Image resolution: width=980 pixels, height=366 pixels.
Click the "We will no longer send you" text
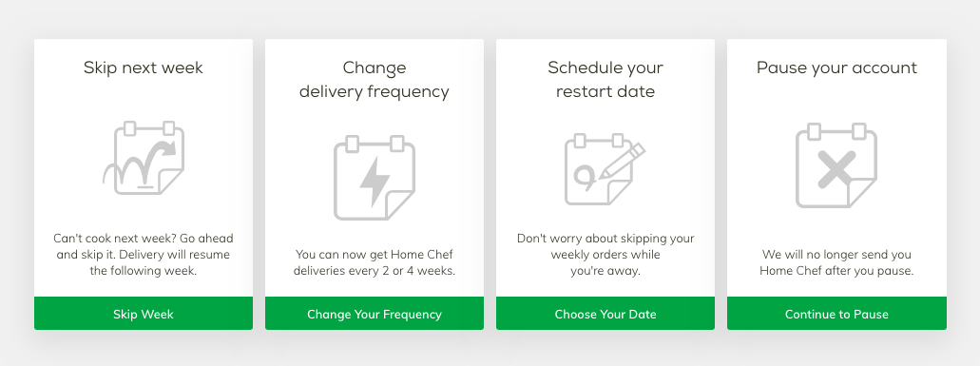(x=836, y=254)
